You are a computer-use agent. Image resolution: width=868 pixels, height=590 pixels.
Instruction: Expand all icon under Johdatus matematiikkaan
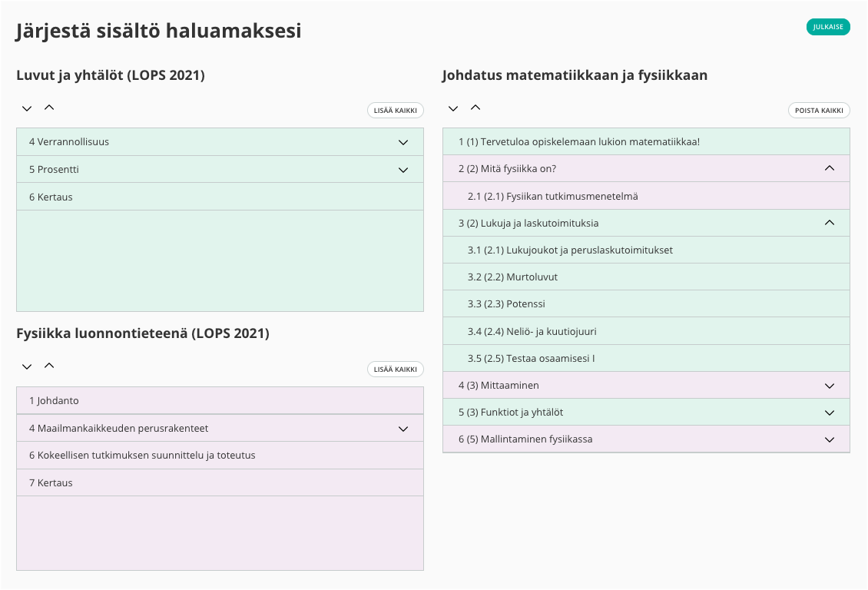click(x=453, y=108)
